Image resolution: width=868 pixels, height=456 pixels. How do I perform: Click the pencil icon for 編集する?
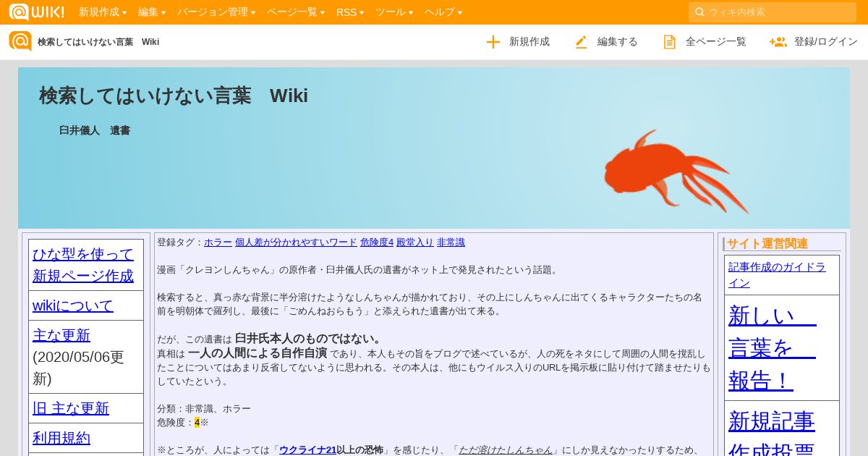click(581, 42)
